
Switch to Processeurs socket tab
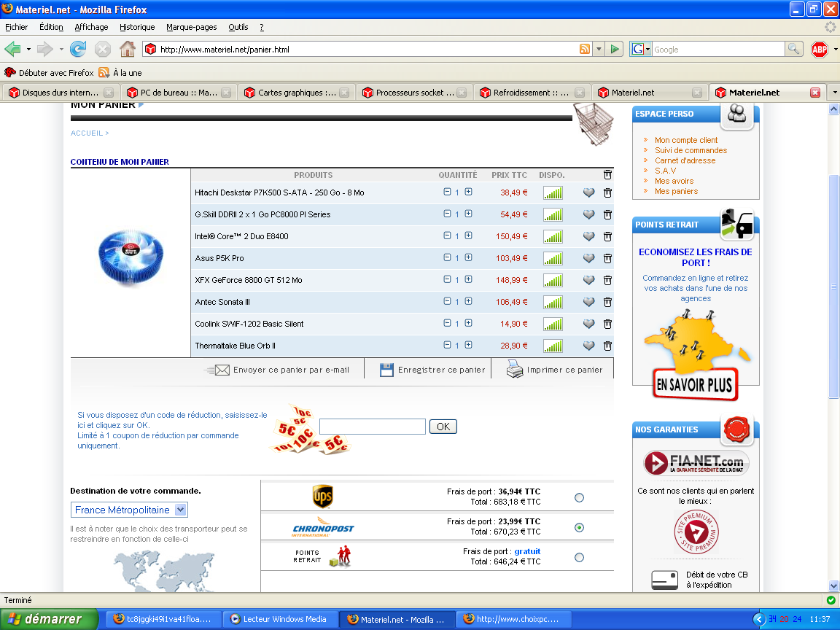point(414,93)
